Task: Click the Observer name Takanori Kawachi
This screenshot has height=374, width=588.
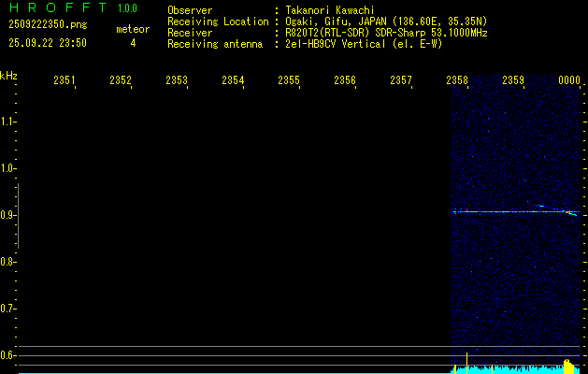Action: pyautogui.click(x=330, y=10)
